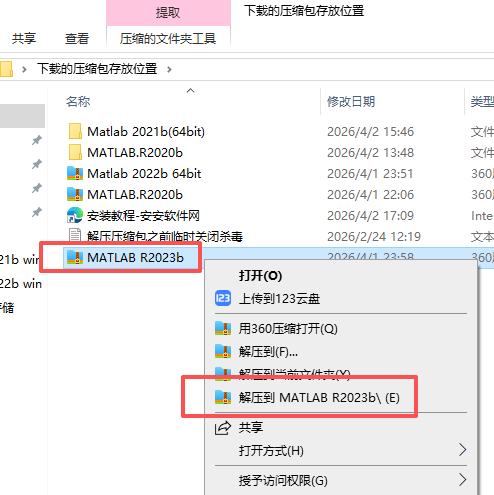Click the pink 提取 contextual tab
Screen dimensions: 494x495
[x=168, y=13]
